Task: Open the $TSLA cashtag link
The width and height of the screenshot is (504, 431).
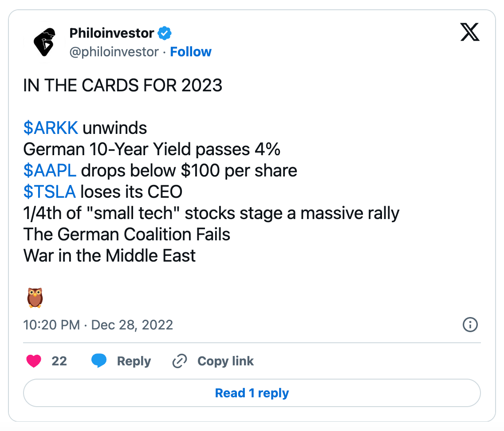Action: tap(49, 192)
